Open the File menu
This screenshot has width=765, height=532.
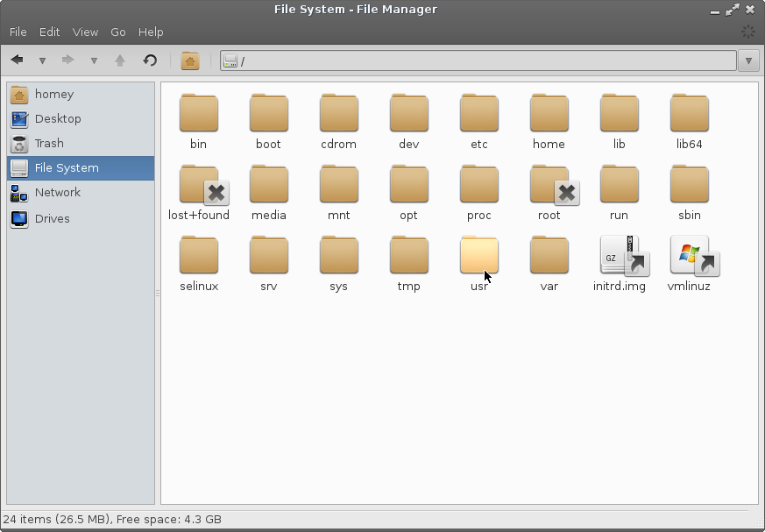[18, 32]
